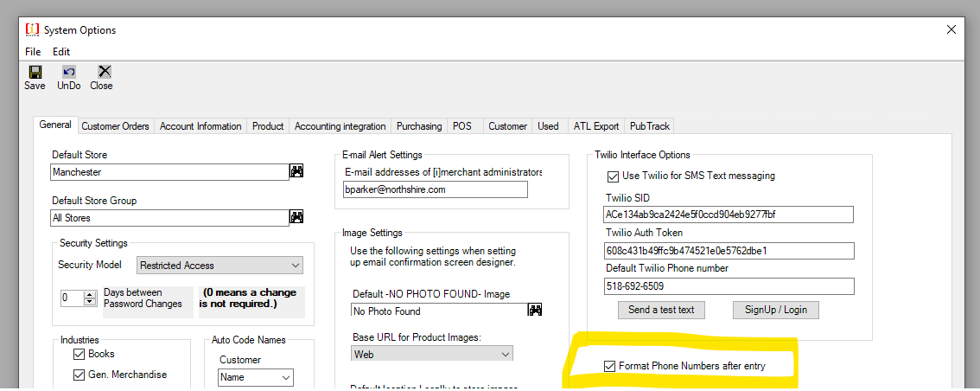The image size is (980, 391).
Task: Click the administrator e-mail address field
Action: (x=435, y=189)
